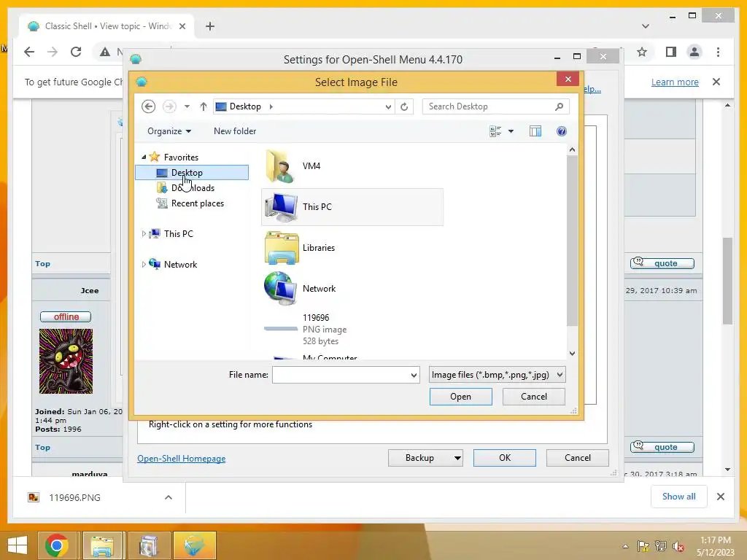This screenshot has height=560, width=747.
Task: Toggle the preview pane icon
Action: coord(535,131)
